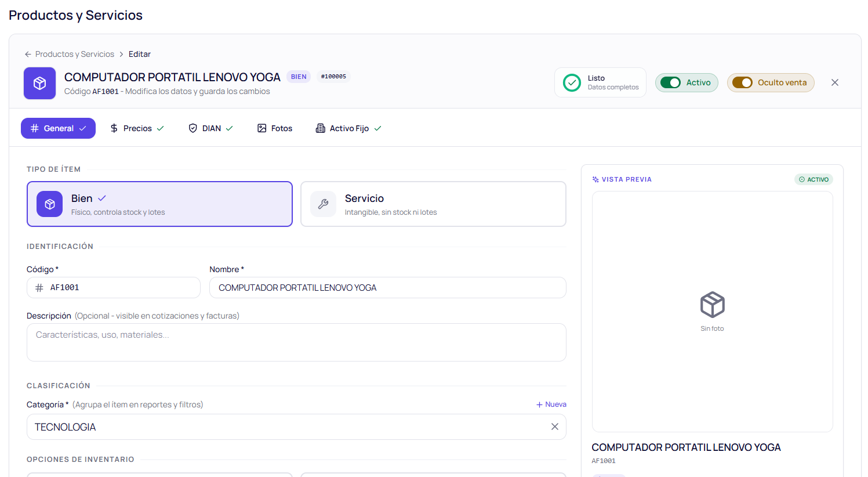This screenshot has width=868, height=477.
Task: Toggle the Activo switch off
Action: click(671, 82)
